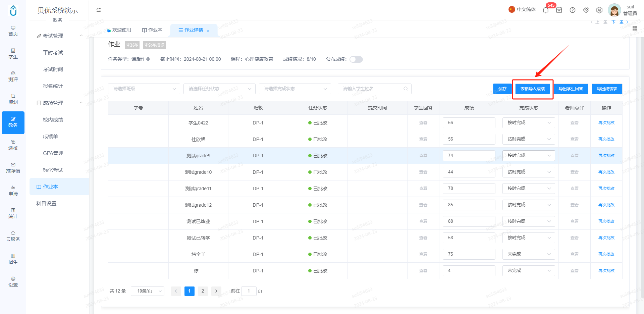Open the calendar icon in header

coord(559,10)
